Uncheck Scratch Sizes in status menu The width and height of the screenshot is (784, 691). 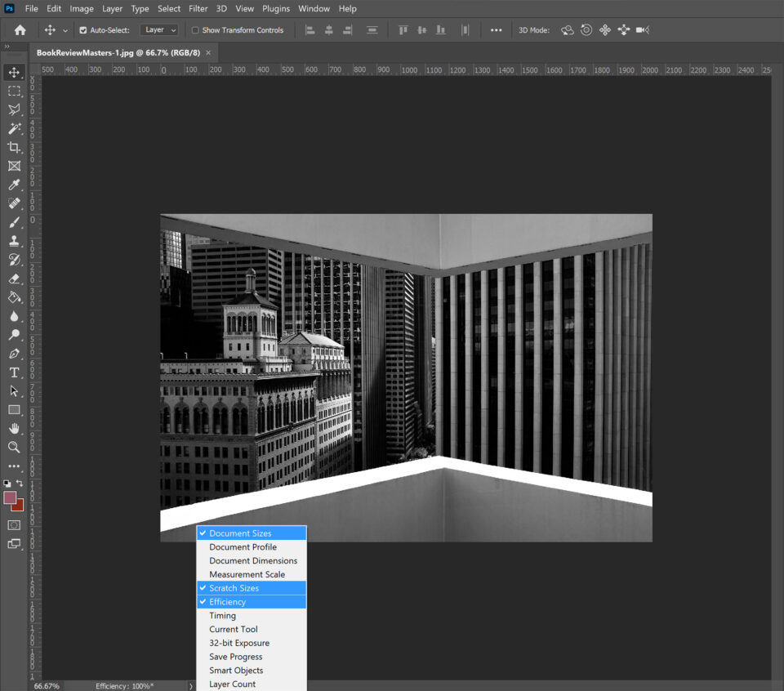tap(234, 588)
